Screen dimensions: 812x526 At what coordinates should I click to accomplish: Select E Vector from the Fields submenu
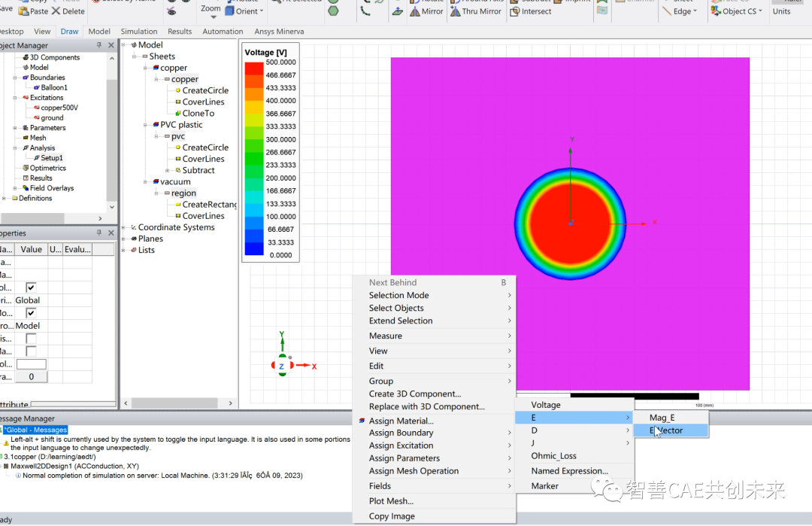[668, 430]
